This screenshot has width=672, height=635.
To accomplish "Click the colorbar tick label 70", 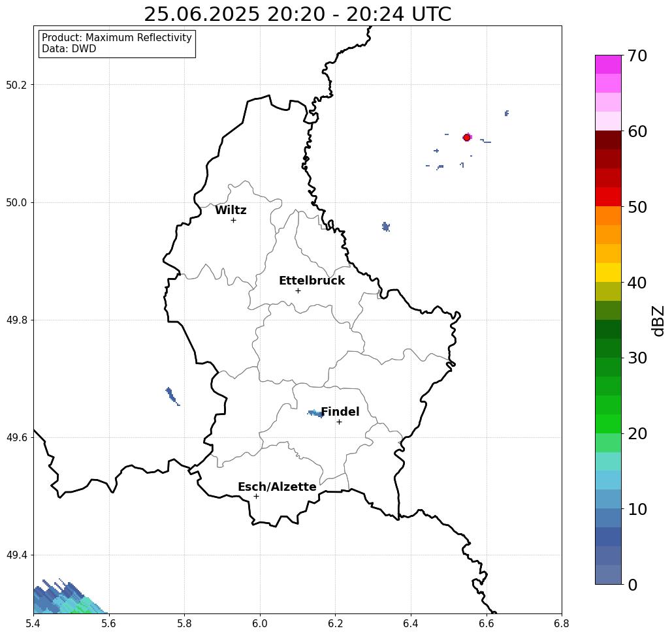I will click(x=637, y=55).
